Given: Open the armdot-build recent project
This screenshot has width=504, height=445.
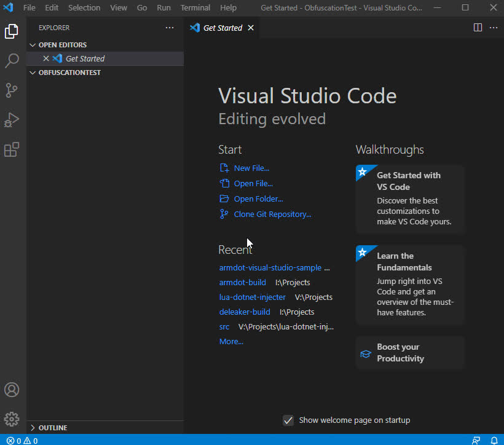Looking at the screenshot, I should point(243,282).
